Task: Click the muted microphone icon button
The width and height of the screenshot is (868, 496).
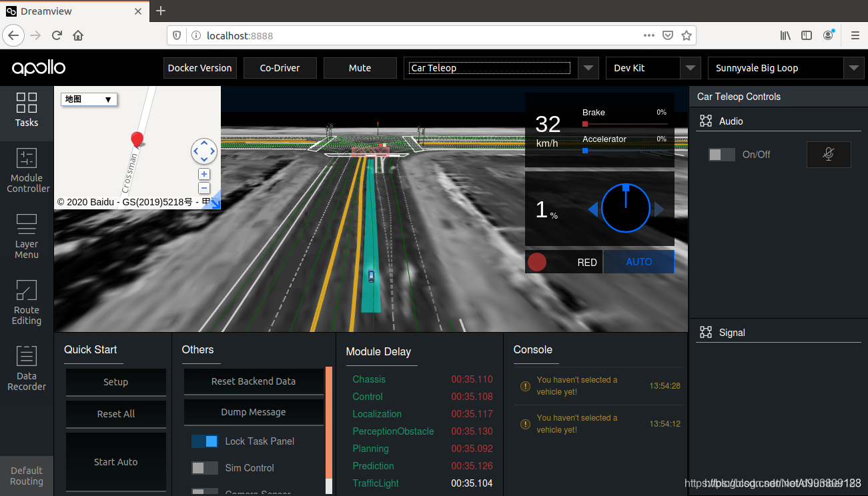Action: tap(829, 154)
